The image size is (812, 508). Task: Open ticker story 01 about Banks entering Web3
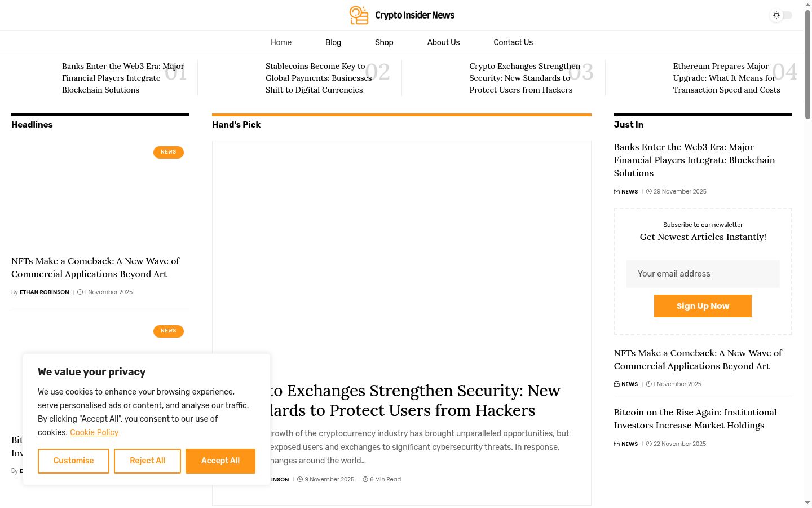[123, 78]
